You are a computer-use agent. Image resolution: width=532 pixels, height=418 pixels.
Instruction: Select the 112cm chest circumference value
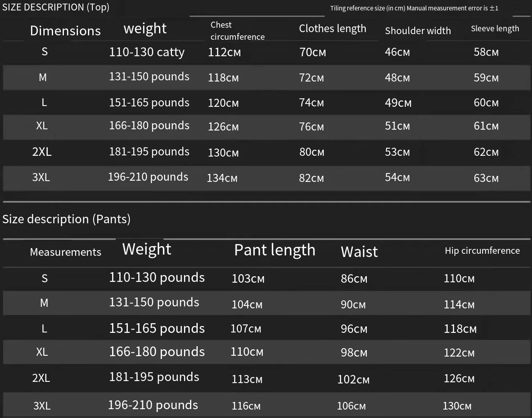[x=224, y=52]
